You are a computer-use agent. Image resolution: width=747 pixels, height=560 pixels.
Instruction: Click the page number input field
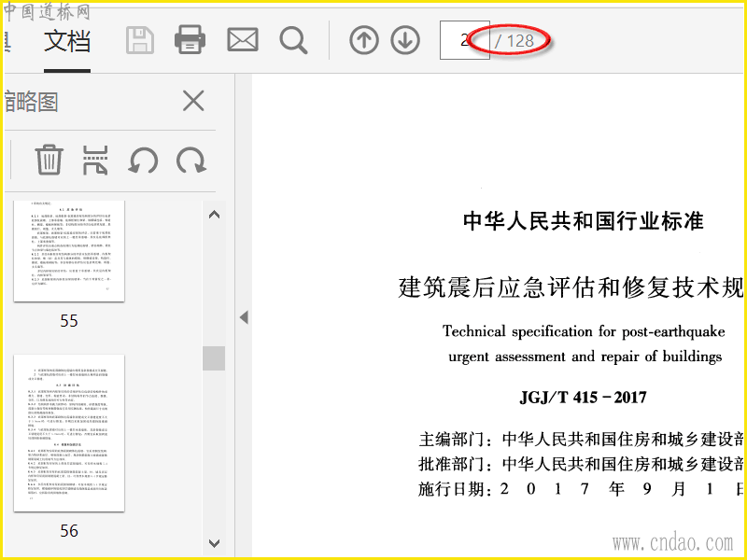tap(464, 40)
